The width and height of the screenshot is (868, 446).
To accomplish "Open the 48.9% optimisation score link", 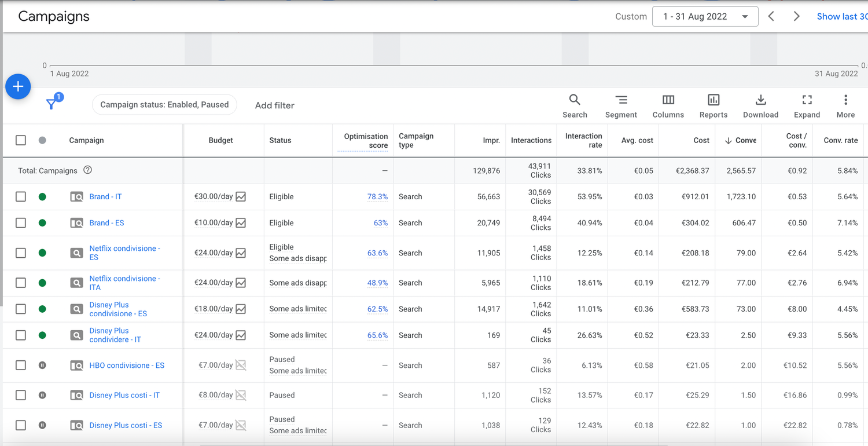I will [377, 283].
